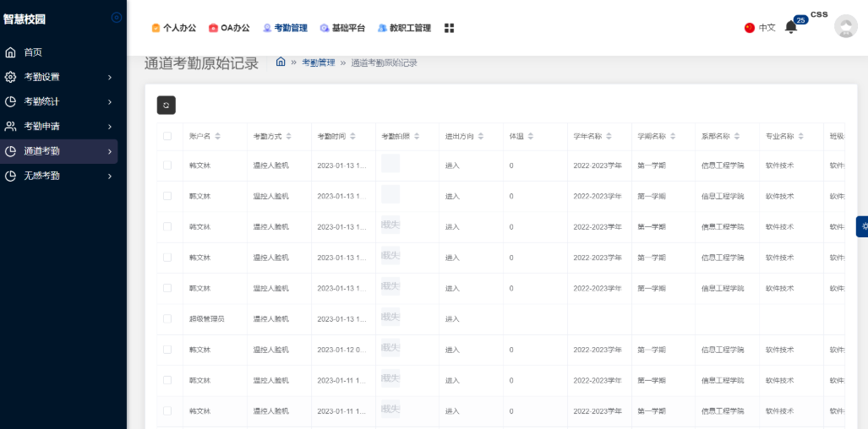Sort by 进出方向 column
The width and height of the screenshot is (868, 429).
coord(481,137)
